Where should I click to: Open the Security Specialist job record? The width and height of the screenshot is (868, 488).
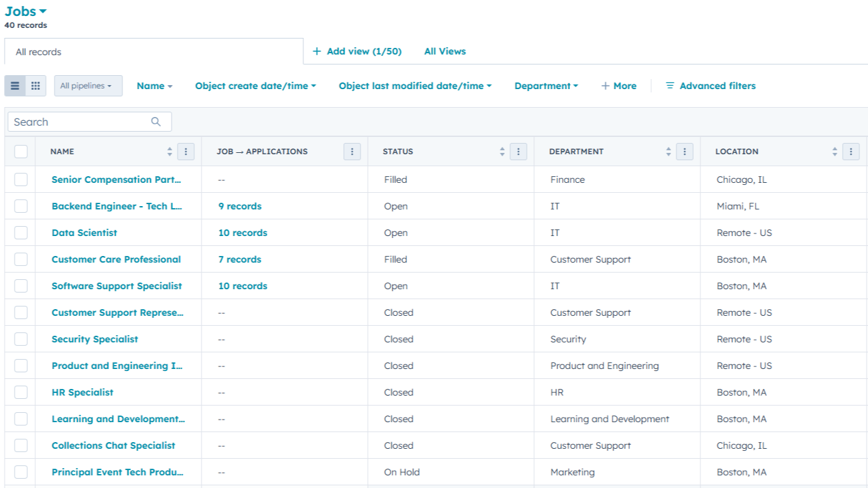[x=94, y=339]
